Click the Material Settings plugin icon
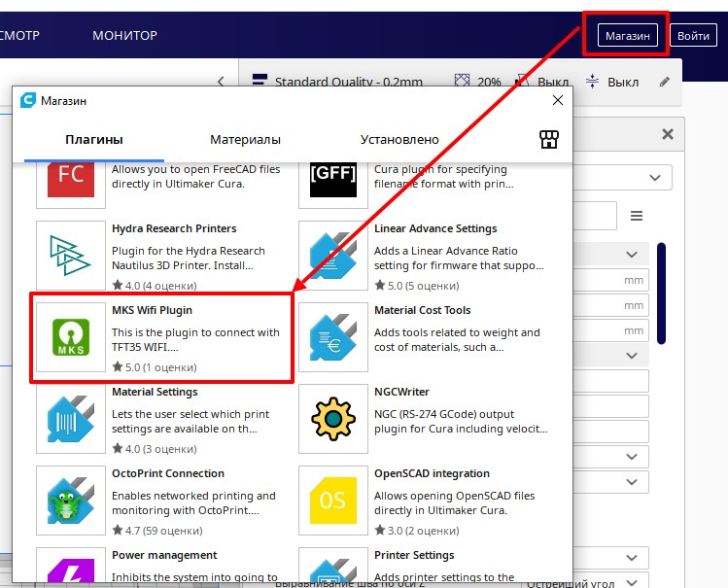This screenshot has height=588, width=728. tap(71, 419)
